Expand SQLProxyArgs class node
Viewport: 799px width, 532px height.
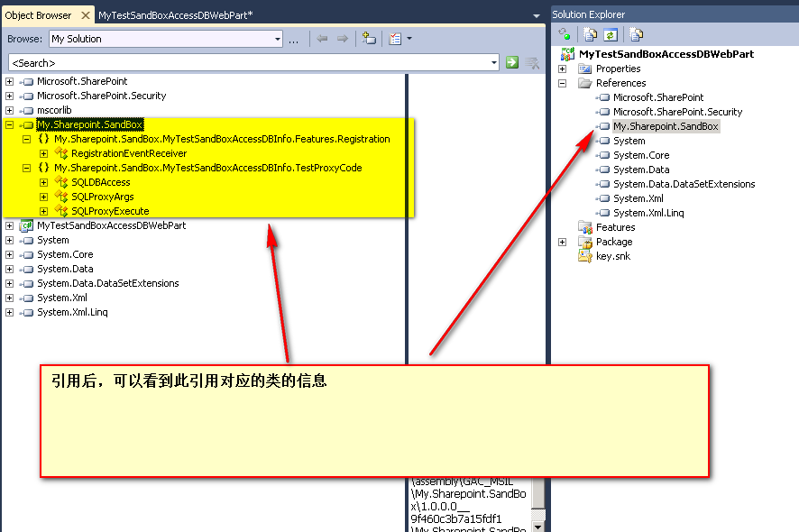coord(44,197)
